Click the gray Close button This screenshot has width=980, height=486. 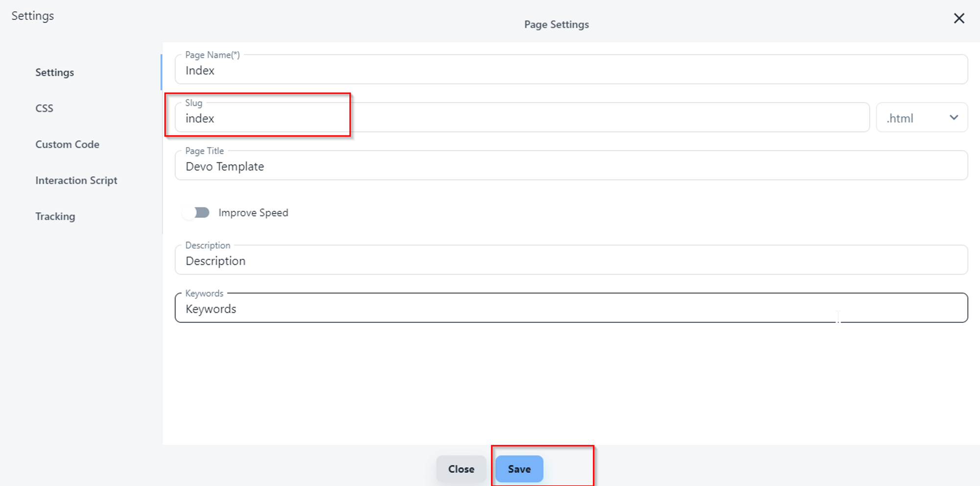coord(461,469)
